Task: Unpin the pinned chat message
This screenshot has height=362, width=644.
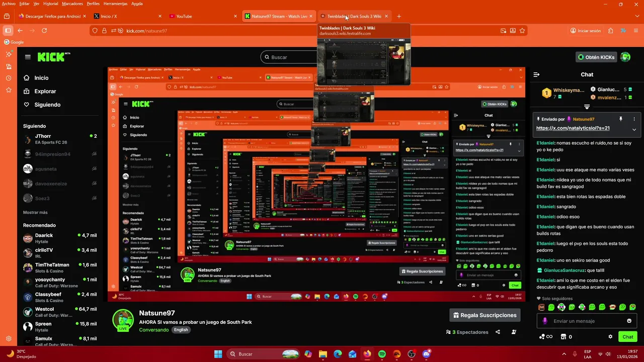Action: (620, 119)
